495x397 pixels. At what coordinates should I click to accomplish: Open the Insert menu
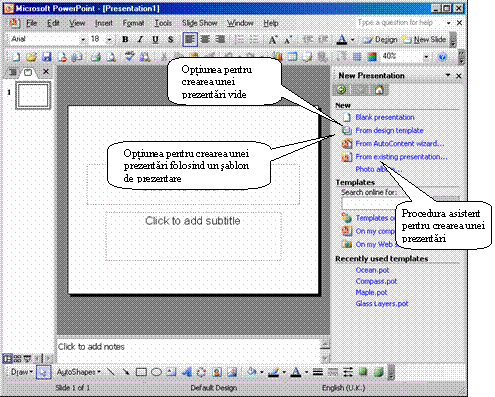coord(104,23)
